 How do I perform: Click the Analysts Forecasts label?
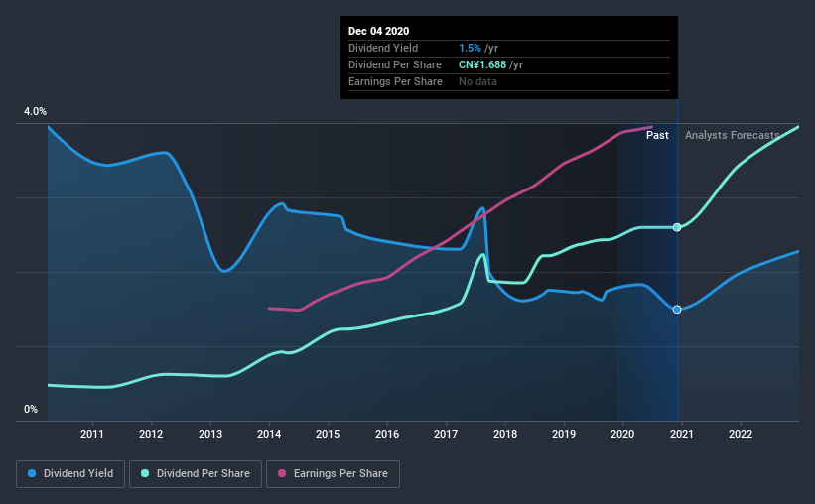732,135
